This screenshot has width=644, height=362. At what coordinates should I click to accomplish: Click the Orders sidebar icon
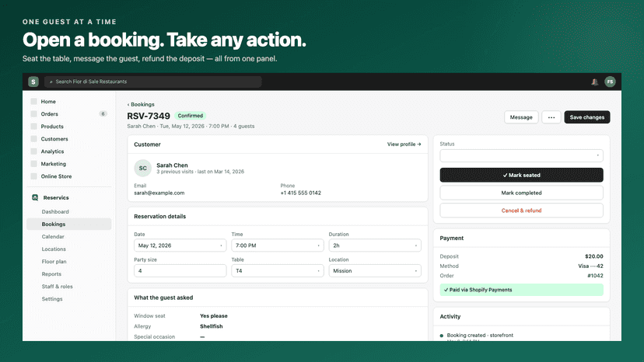pos(33,113)
